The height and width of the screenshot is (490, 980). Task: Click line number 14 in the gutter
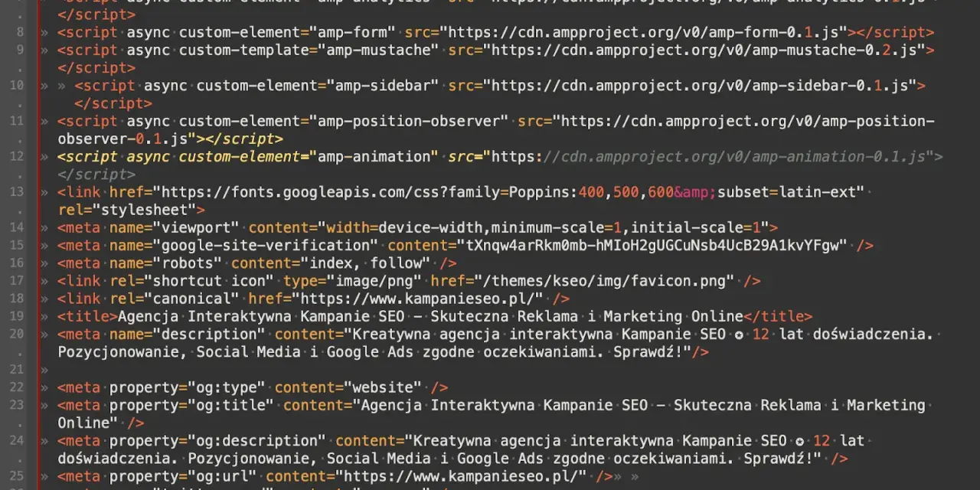16,227
